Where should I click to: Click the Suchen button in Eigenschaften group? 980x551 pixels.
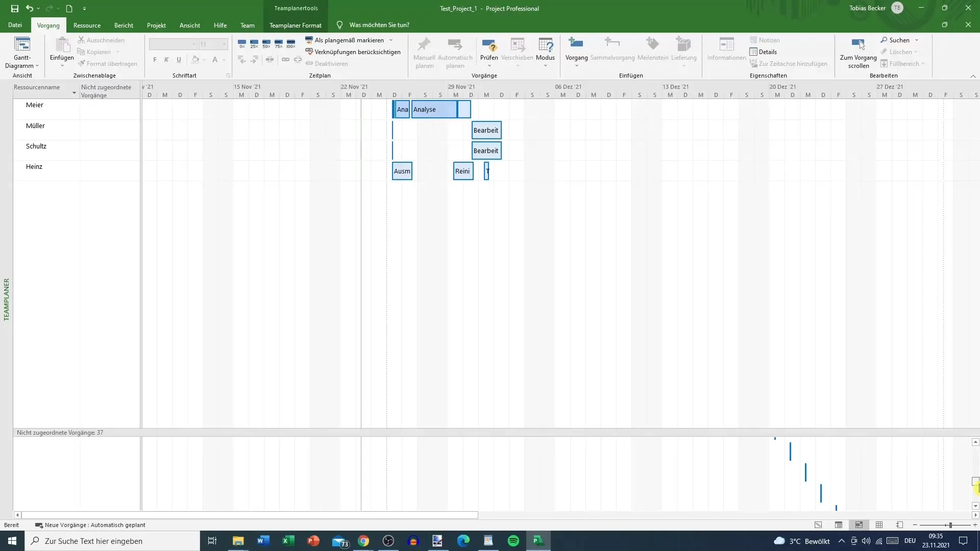click(x=899, y=40)
